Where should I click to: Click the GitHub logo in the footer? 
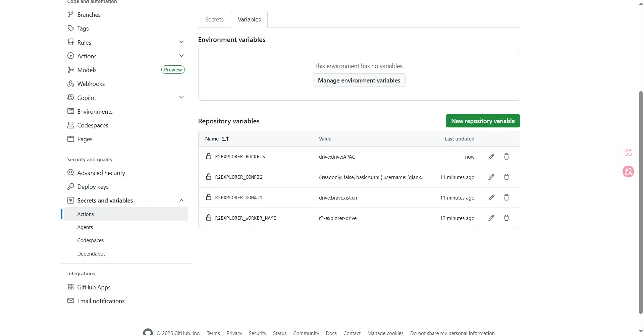[148, 332]
